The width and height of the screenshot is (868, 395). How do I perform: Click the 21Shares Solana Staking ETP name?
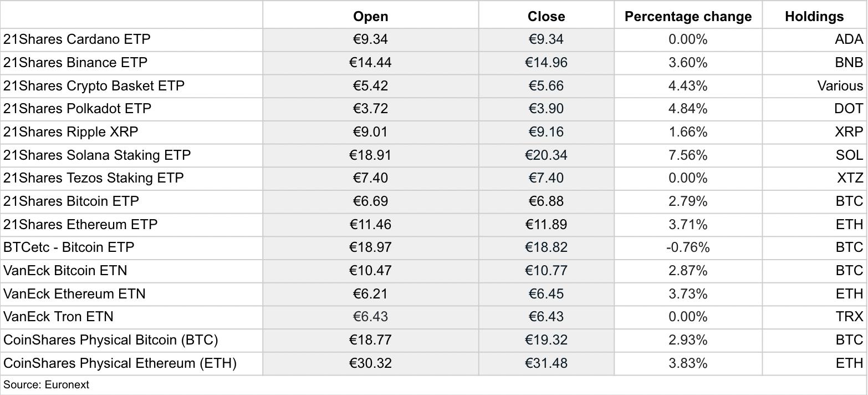point(97,155)
